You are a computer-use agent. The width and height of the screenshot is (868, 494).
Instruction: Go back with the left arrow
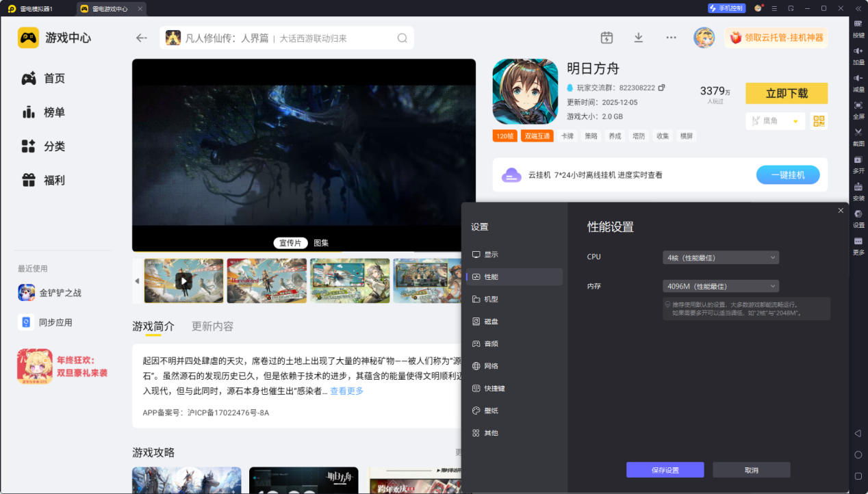click(142, 38)
